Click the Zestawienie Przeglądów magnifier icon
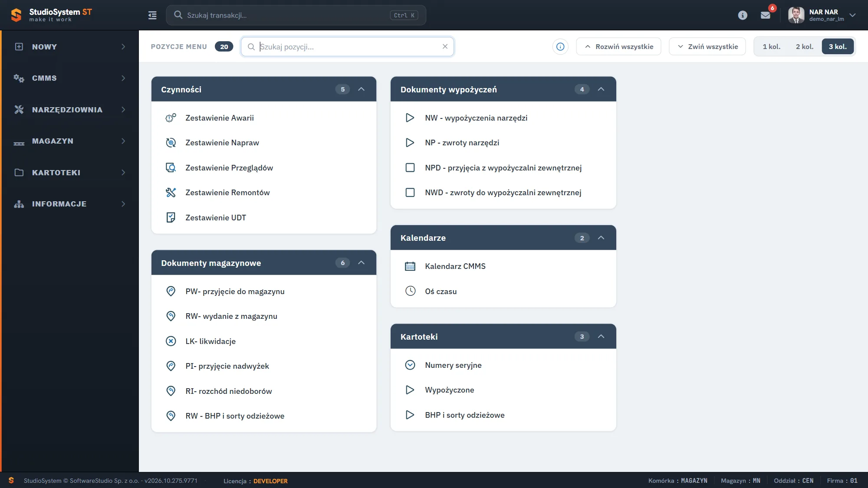Image resolution: width=868 pixels, height=488 pixels. pyautogui.click(x=171, y=167)
